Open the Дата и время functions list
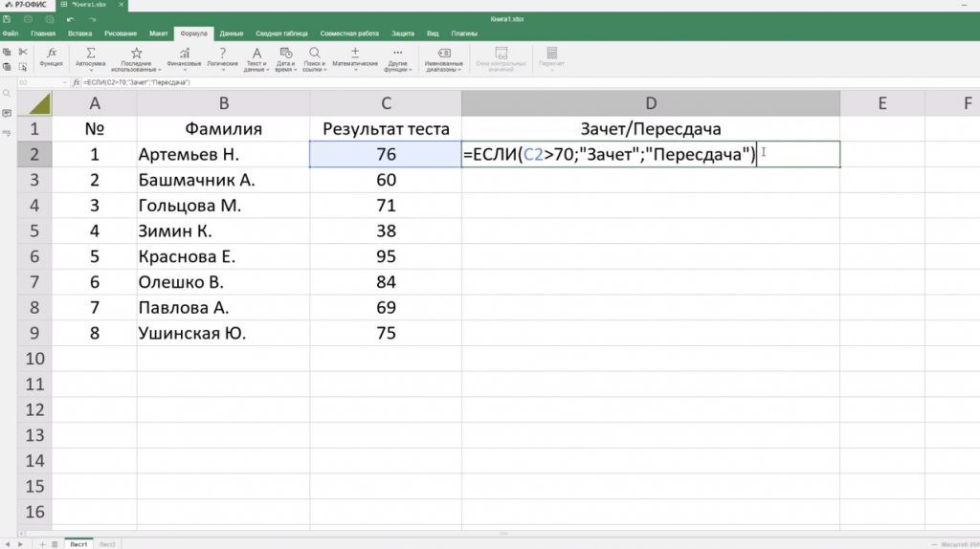The width and height of the screenshot is (980, 549). click(286, 58)
